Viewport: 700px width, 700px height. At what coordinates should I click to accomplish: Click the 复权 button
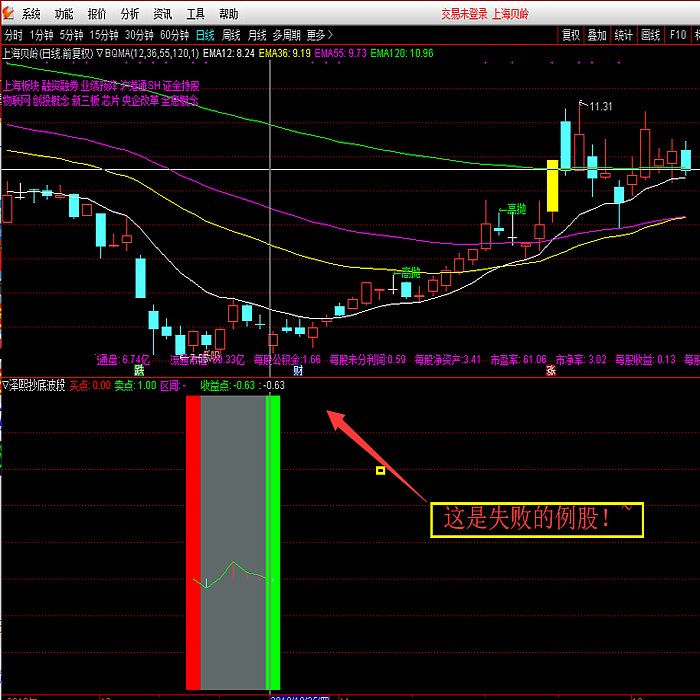571,35
